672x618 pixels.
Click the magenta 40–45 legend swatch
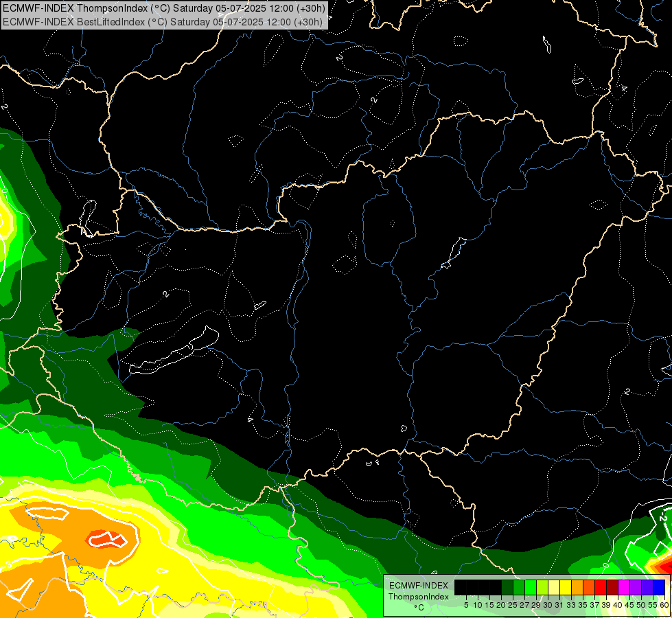[624, 588]
